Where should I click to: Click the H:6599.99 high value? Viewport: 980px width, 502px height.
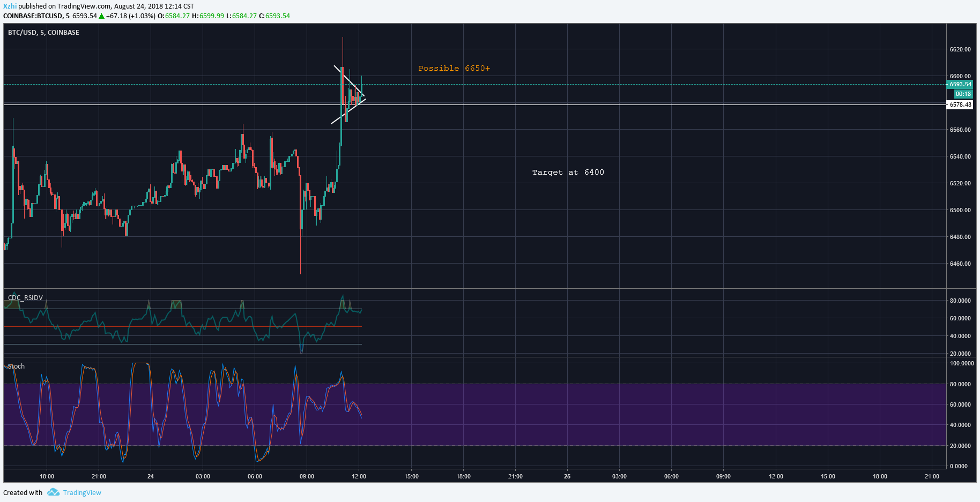tap(208, 16)
